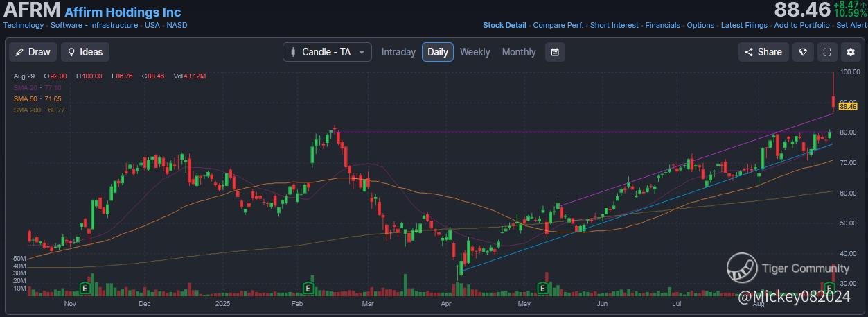Click the Vol 43.12M readout
The height and width of the screenshot is (317, 868).
(x=190, y=76)
